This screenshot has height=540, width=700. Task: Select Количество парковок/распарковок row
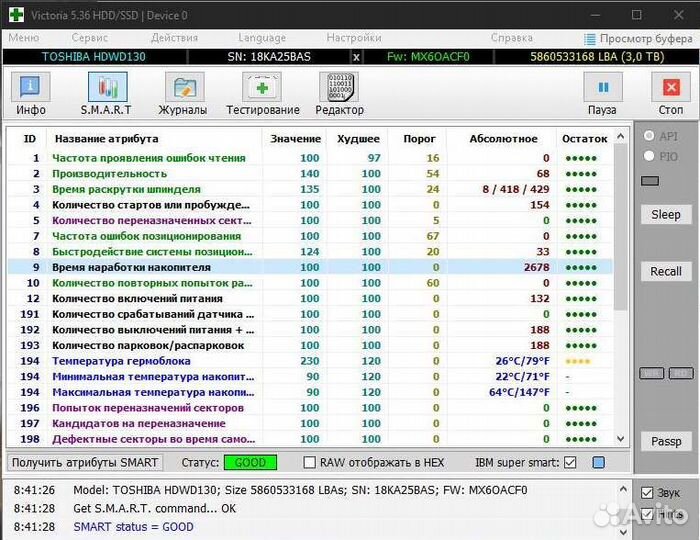tap(310, 345)
